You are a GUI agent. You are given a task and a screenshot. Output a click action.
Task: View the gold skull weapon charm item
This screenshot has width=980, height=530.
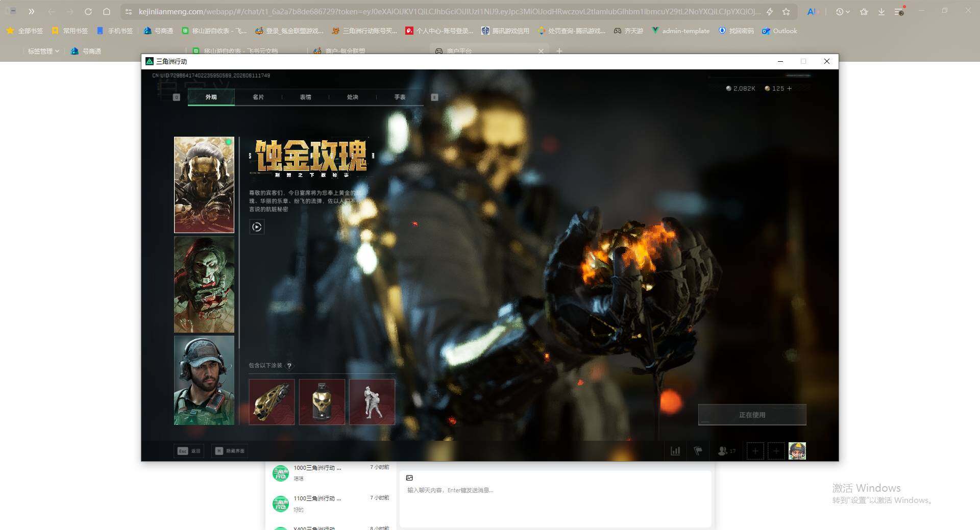(x=272, y=402)
